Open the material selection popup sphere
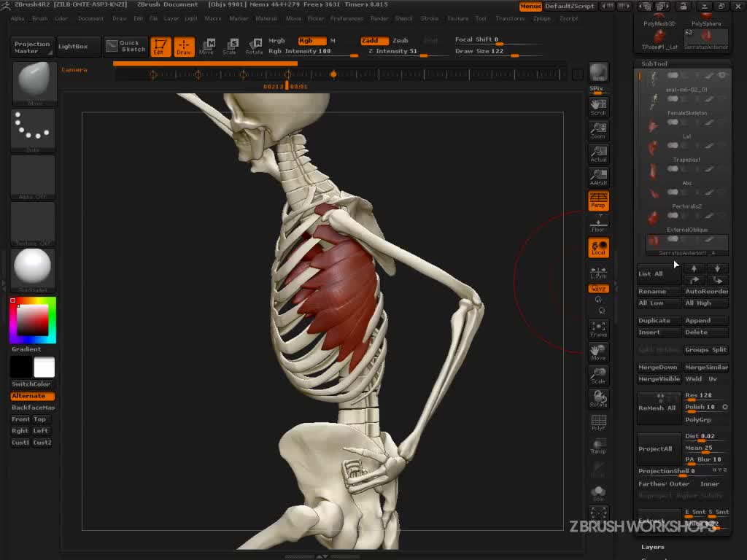The width and height of the screenshot is (747, 560). pyautogui.click(x=33, y=270)
